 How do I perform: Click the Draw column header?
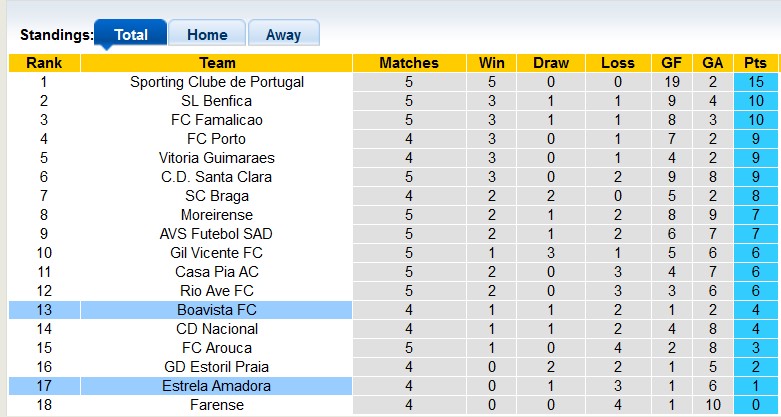(x=551, y=63)
